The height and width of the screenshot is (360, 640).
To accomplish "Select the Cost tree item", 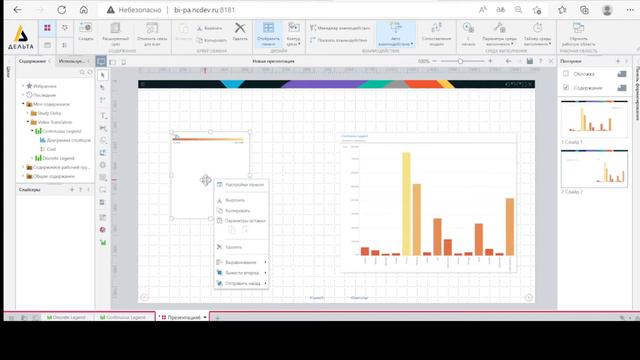I will 48,149.
